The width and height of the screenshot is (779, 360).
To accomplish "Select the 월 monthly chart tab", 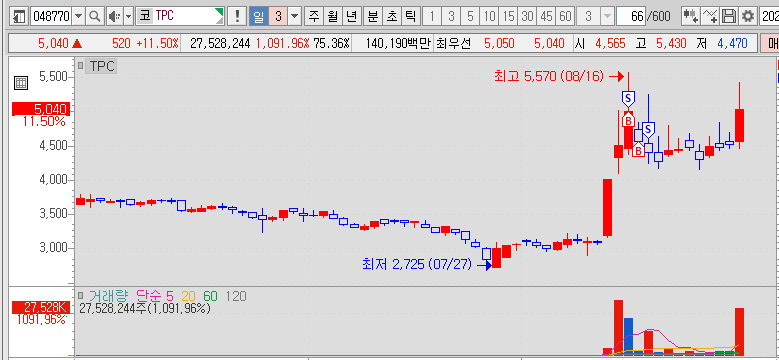I will coord(332,16).
